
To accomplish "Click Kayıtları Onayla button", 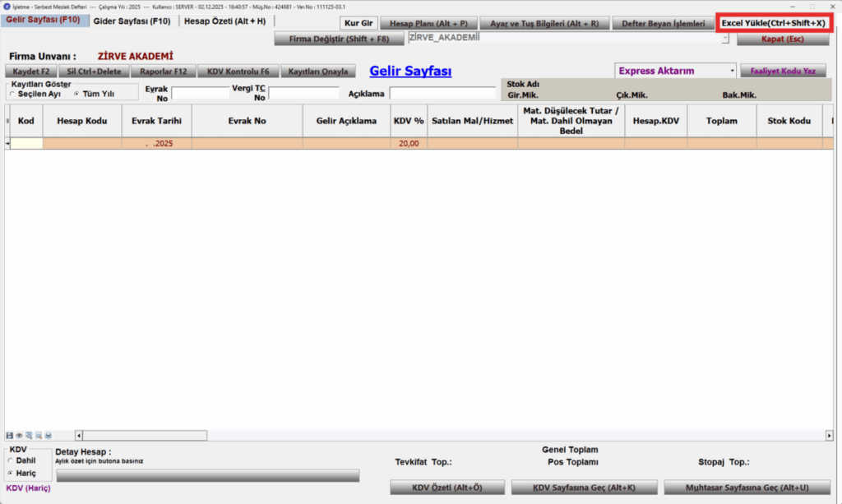I will point(318,72).
